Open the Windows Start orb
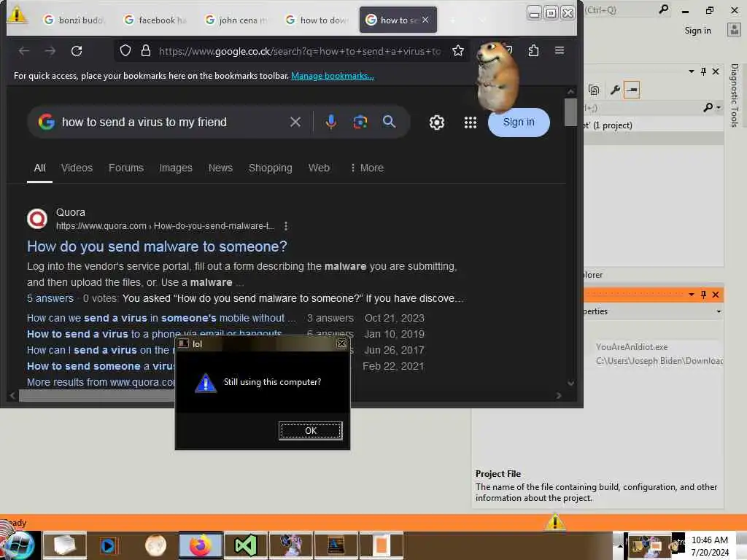Viewport: 747px width, 560px height. 19,545
